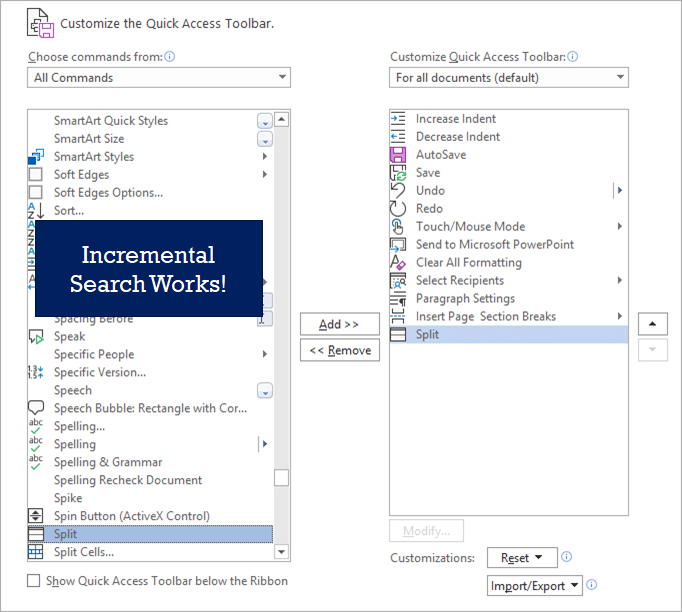Click the Speak command icon
This screenshot has height=612, width=682.
[36, 337]
